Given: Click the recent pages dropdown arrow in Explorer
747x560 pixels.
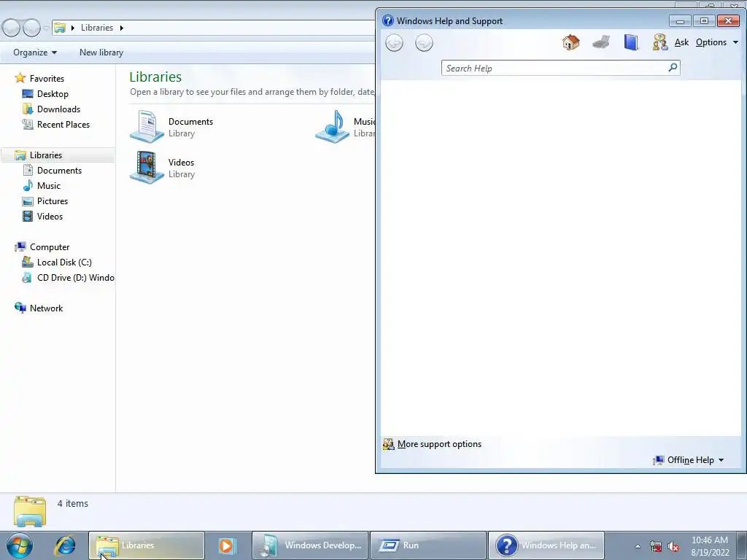Looking at the screenshot, I should tap(46, 28).
